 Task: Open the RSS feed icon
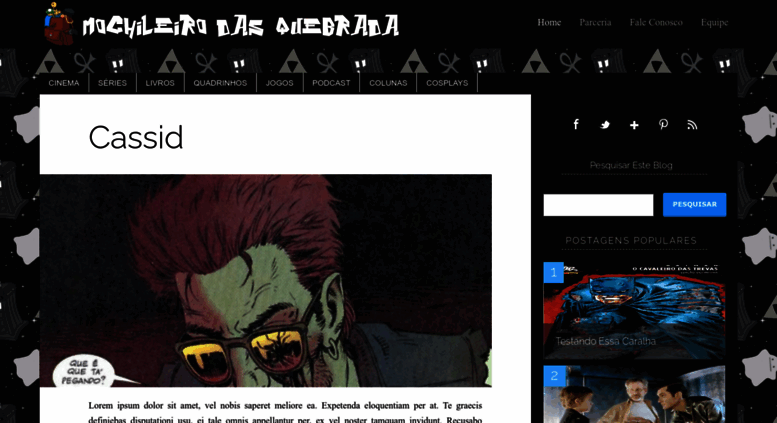[x=692, y=125]
